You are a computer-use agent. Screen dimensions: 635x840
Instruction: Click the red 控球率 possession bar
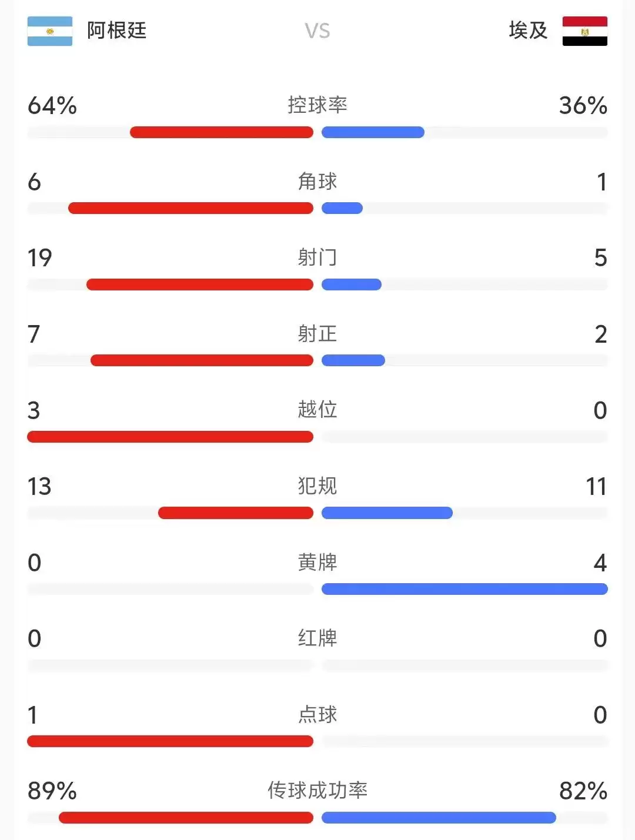222,132
